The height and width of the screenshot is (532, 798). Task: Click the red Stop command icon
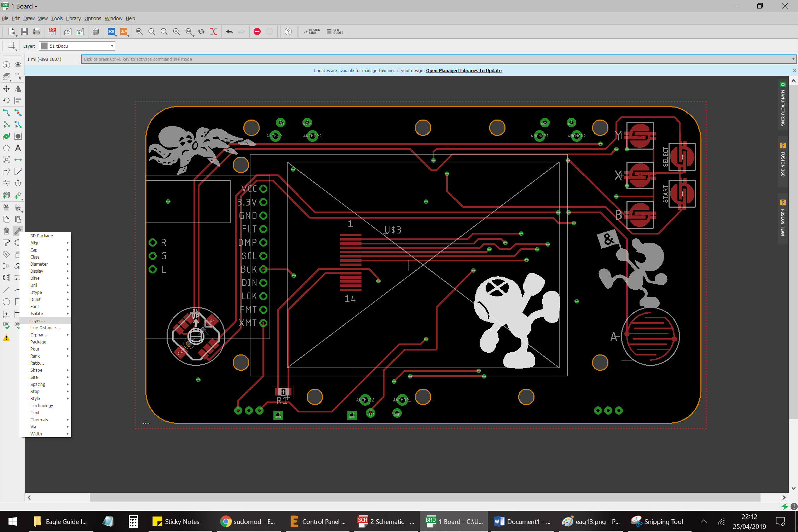click(257, 32)
